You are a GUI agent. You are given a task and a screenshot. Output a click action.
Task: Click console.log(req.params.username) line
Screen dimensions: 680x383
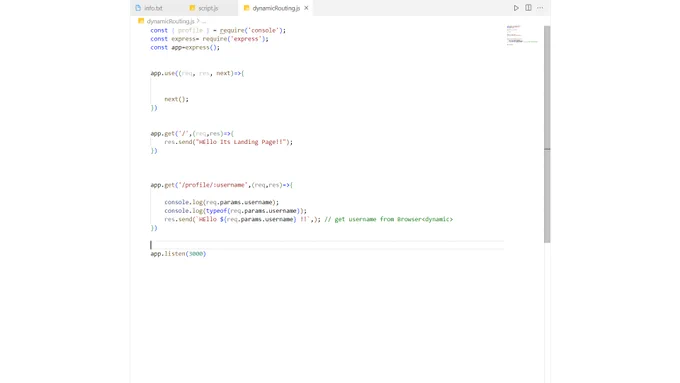[222, 202]
